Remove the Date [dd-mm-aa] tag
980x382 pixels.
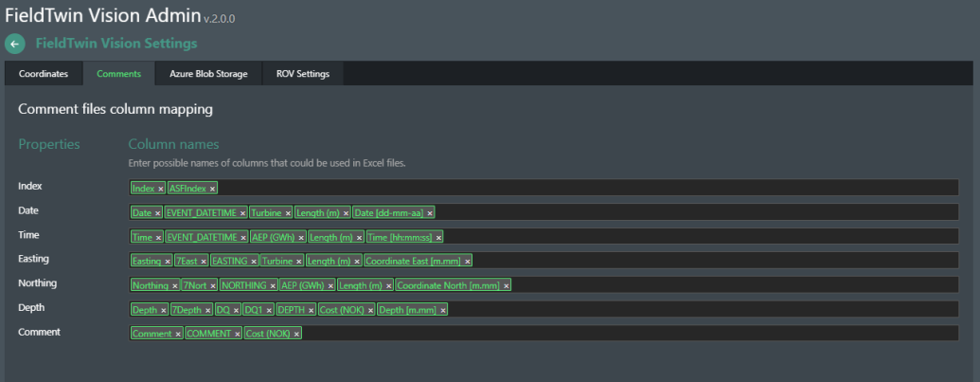(x=429, y=213)
